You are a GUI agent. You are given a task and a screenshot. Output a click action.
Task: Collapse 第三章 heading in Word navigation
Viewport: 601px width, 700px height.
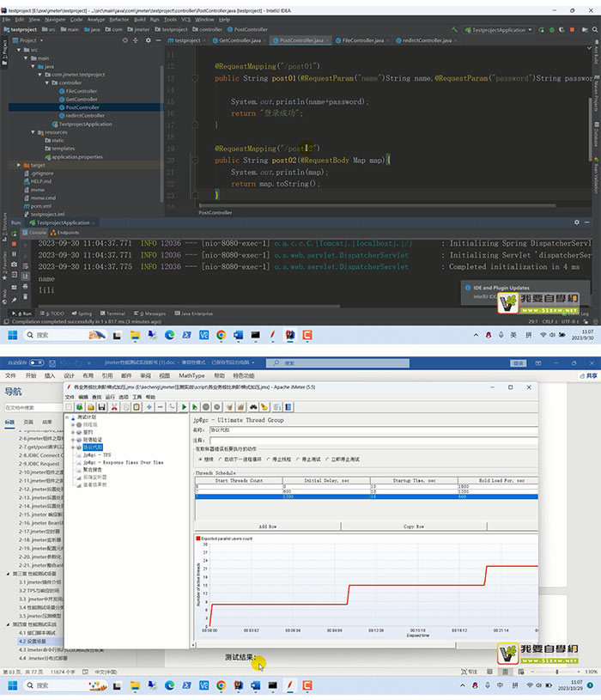8,573
